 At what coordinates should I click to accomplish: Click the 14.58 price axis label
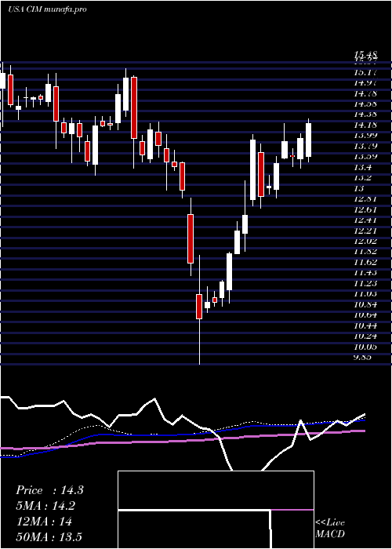pyautogui.click(x=365, y=104)
